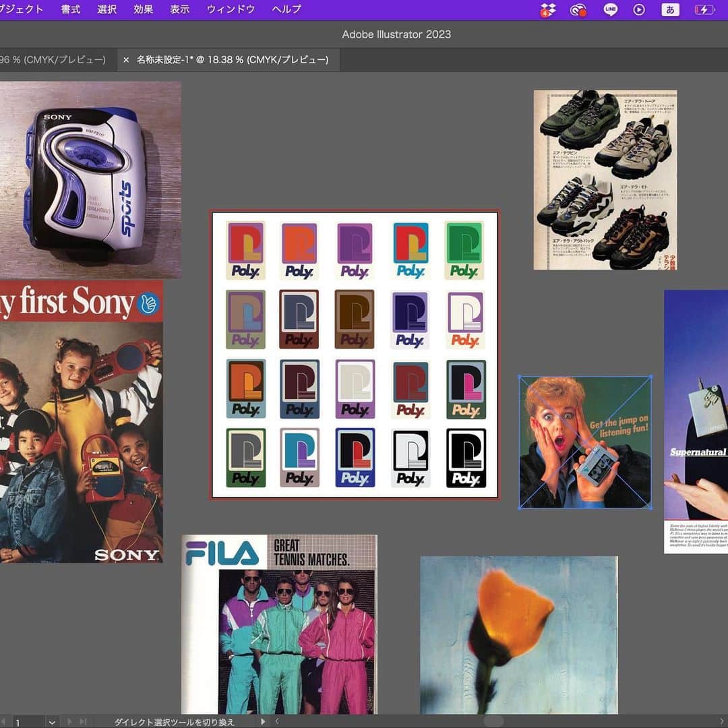Click the artboard number field showing 1

[28, 722]
